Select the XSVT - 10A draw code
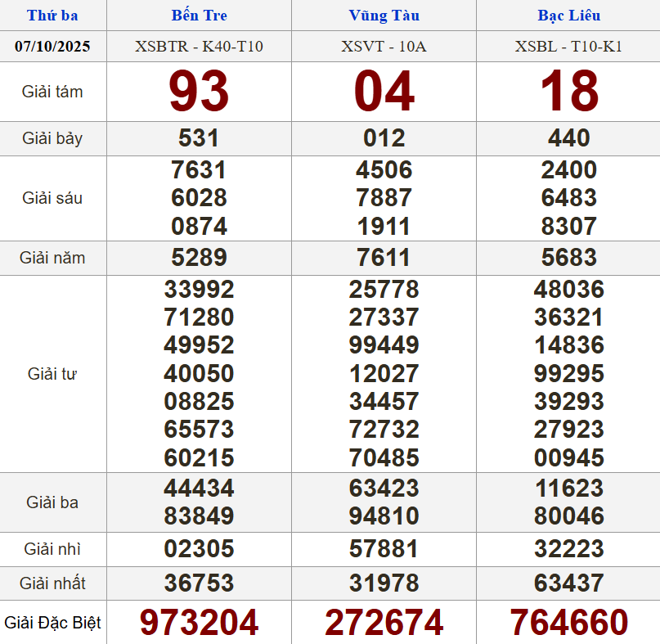This screenshot has width=660, height=644. point(384,46)
